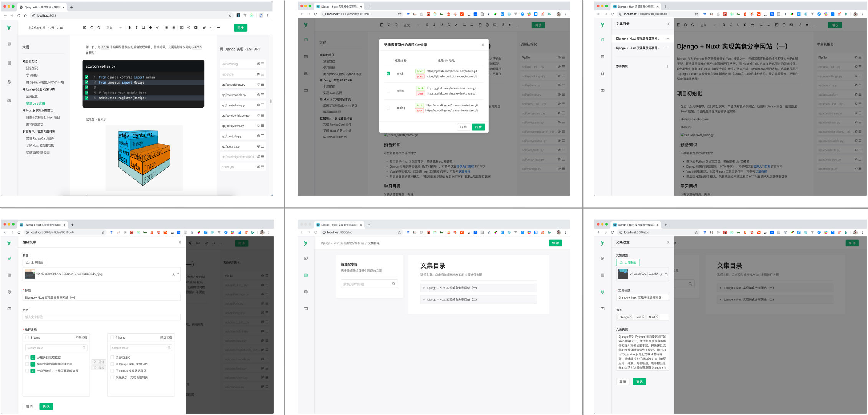Click the tuture bird logo in localhost:3013 window

(x=9, y=28)
